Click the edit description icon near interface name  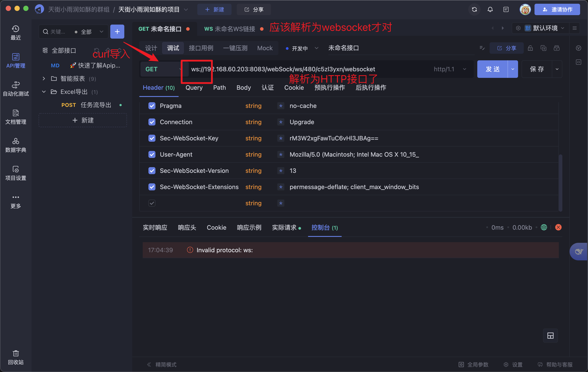click(482, 48)
